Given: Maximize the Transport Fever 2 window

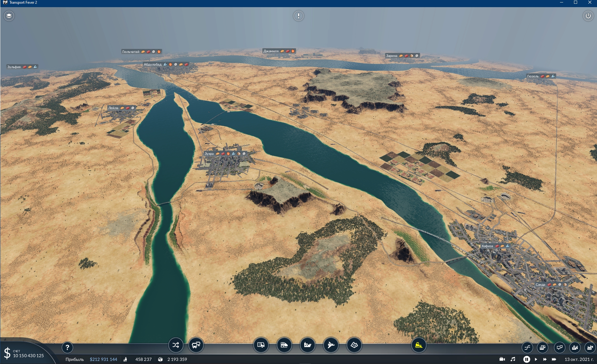Looking at the screenshot, I should pyautogui.click(x=576, y=2).
